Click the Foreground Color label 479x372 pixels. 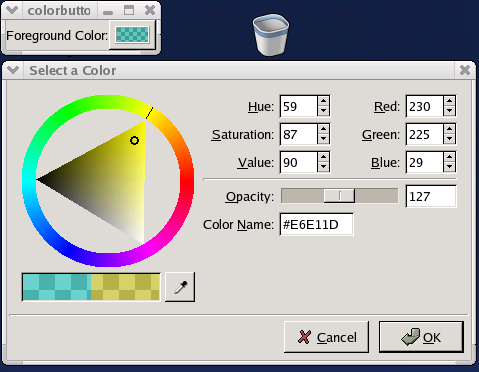pyautogui.click(x=57, y=35)
